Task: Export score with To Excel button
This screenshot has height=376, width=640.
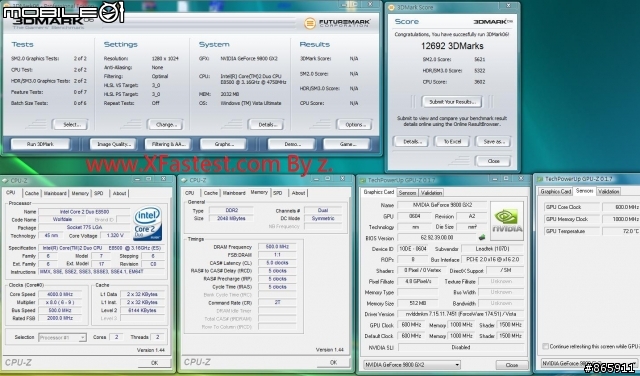Action: pyautogui.click(x=452, y=142)
